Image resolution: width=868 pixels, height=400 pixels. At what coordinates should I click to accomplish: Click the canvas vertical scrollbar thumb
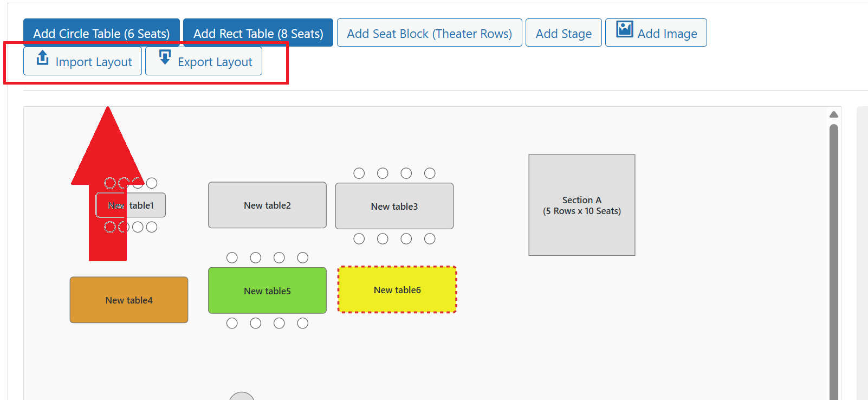click(834, 260)
